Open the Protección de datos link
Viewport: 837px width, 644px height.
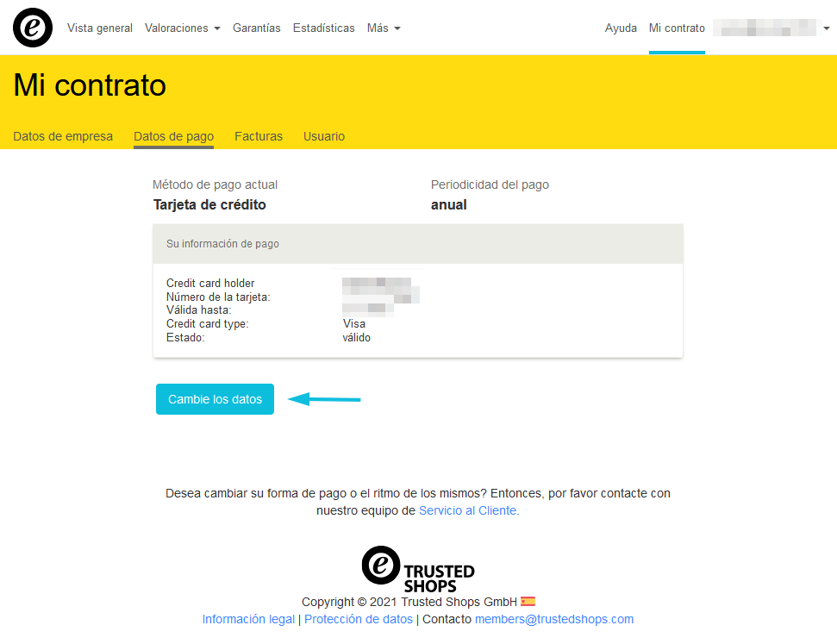(x=359, y=619)
